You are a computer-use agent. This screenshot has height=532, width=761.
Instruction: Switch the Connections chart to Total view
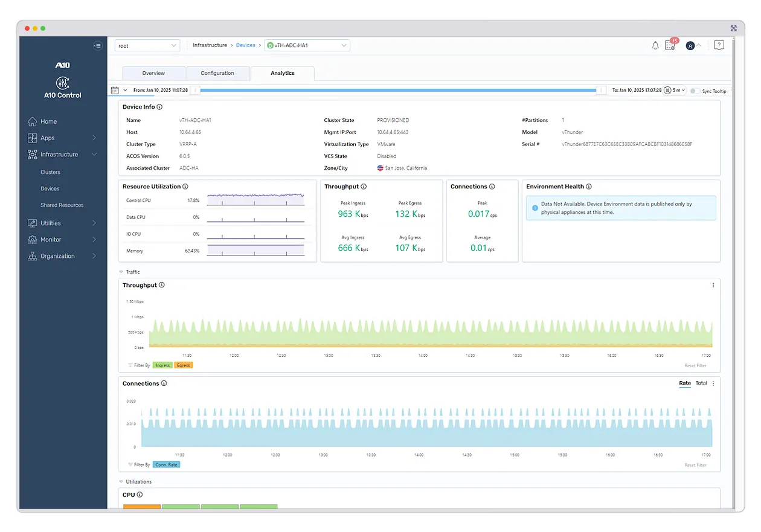701,383
